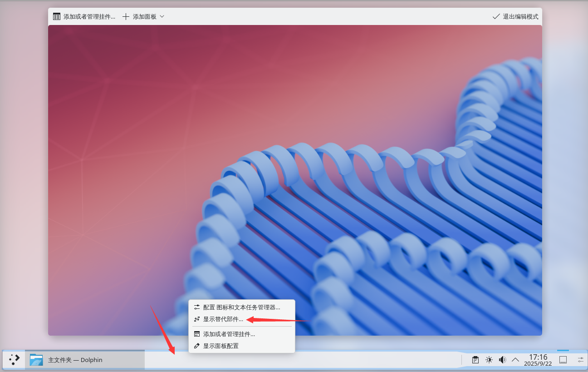Click 添加或者管理挂件 toolbar button
588x372 pixels.
[84, 16]
